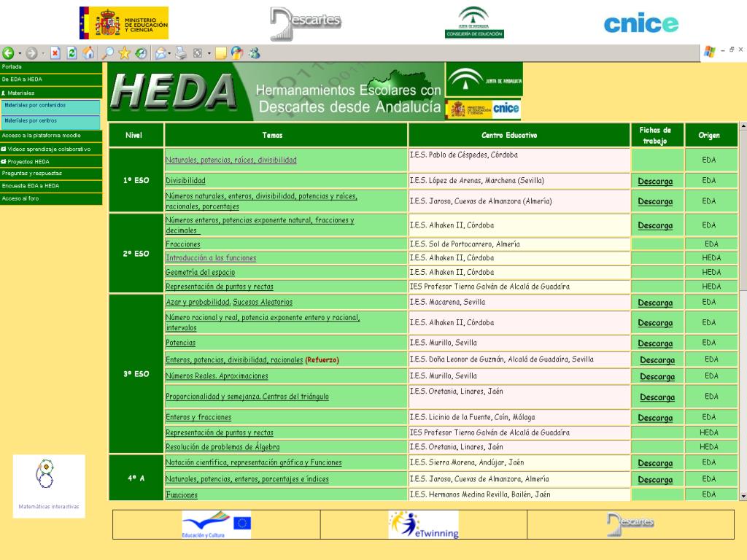Viewport: 747px width, 560px height.
Task: Click the Junta de Andalucía badge beside HEDA banner
Action: 484,79
